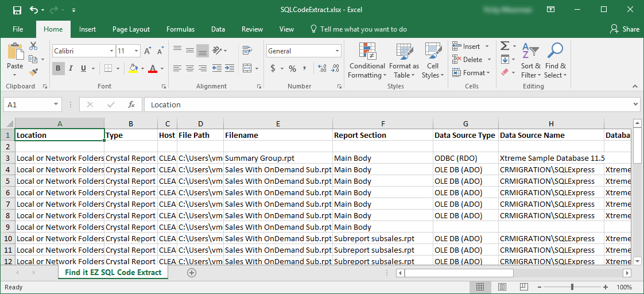
Task: Select Bottom Align icon
Action: [202, 51]
